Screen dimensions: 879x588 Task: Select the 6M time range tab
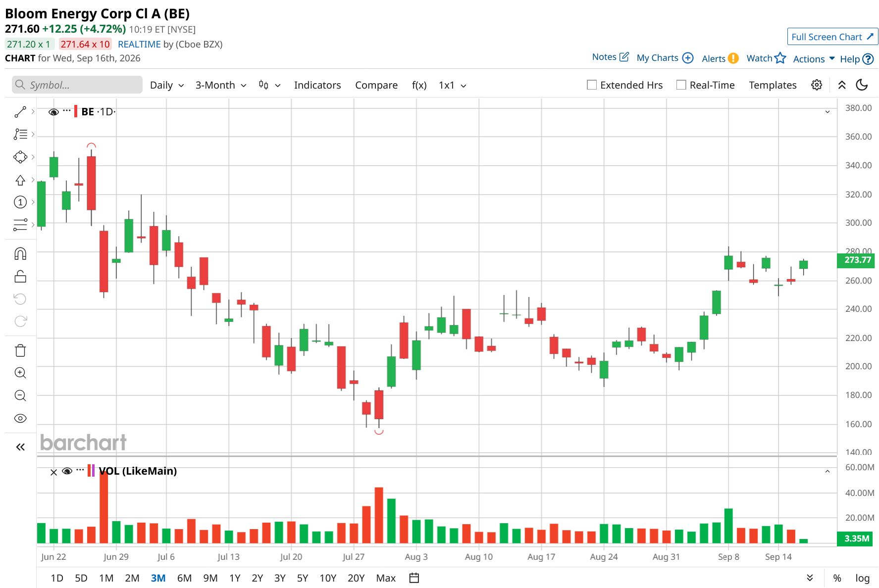184,578
